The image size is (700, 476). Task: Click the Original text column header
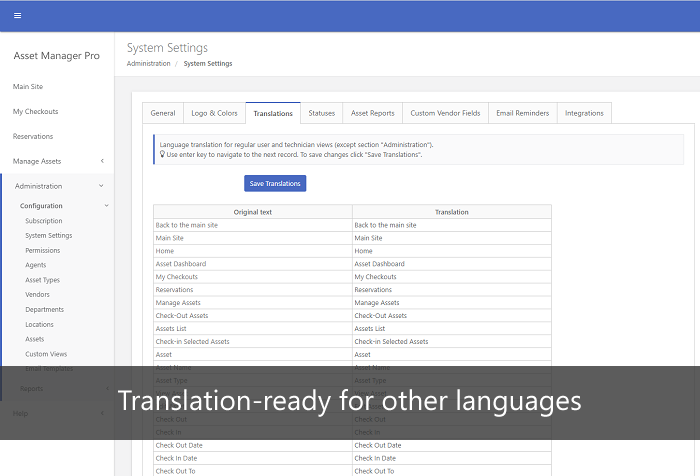pos(253,212)
